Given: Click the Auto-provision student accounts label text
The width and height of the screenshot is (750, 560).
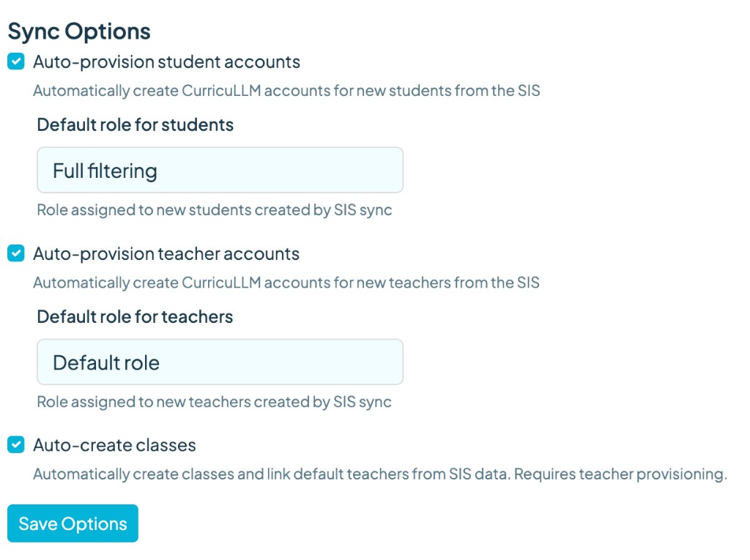Looking at the screenshot, I should [166, 61].
